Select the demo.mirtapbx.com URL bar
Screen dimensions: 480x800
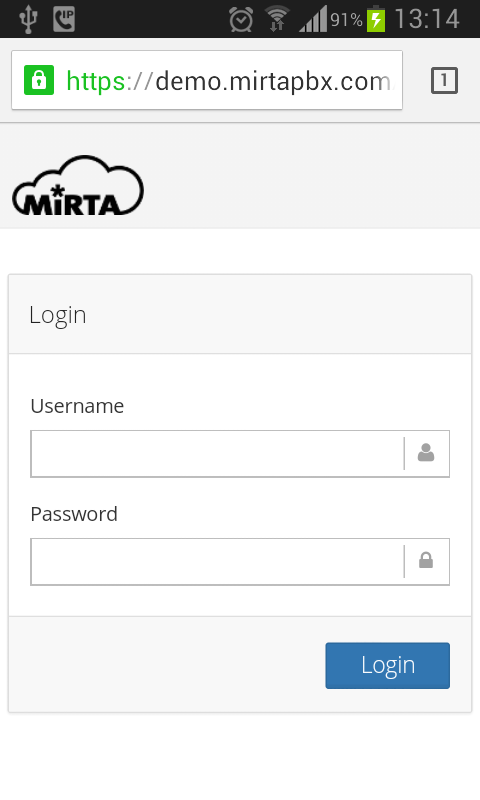pyautogui.click(x=207, y=80)
